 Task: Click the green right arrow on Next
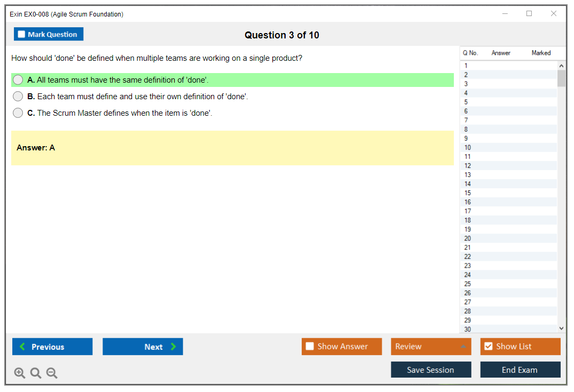click(x=174, y=347)
